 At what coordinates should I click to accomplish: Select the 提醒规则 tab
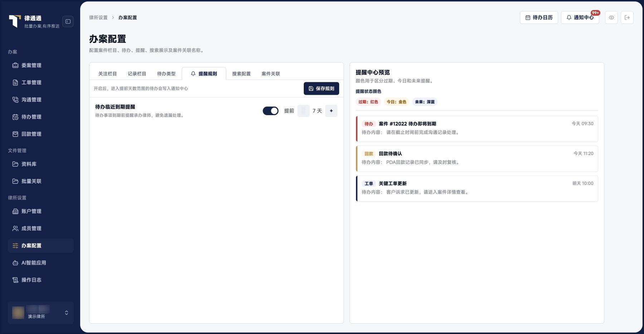coord(204,74)
